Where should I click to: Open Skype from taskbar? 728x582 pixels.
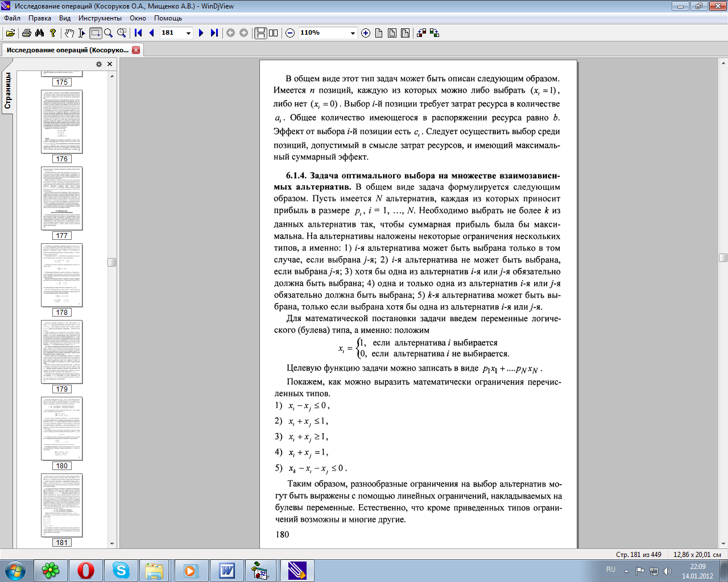tap(121, 570)
